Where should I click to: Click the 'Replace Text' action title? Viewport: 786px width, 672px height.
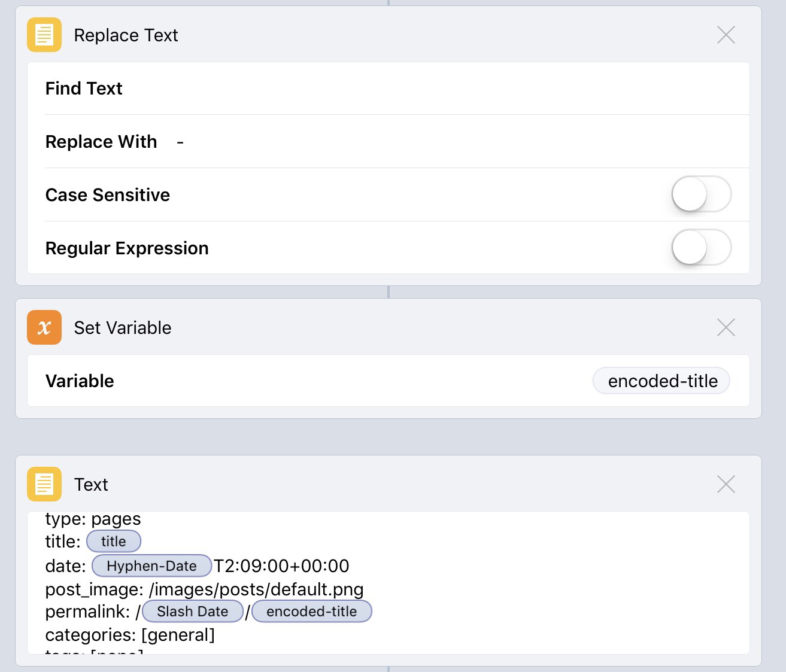[126, 35]
